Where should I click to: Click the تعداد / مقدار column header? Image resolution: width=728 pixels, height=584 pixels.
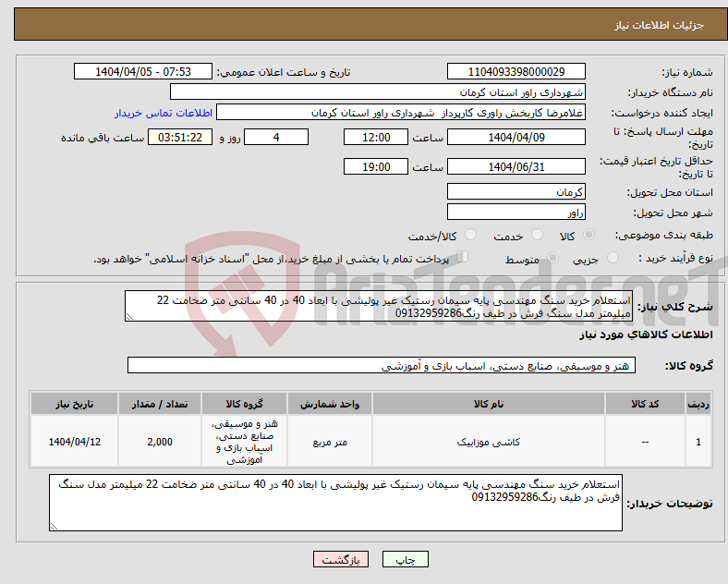coord(160,404)
